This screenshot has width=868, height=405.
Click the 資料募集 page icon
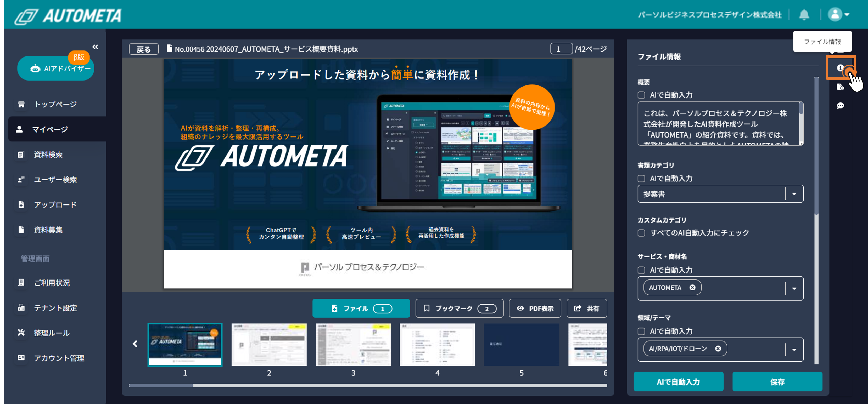tap(21, 230)
